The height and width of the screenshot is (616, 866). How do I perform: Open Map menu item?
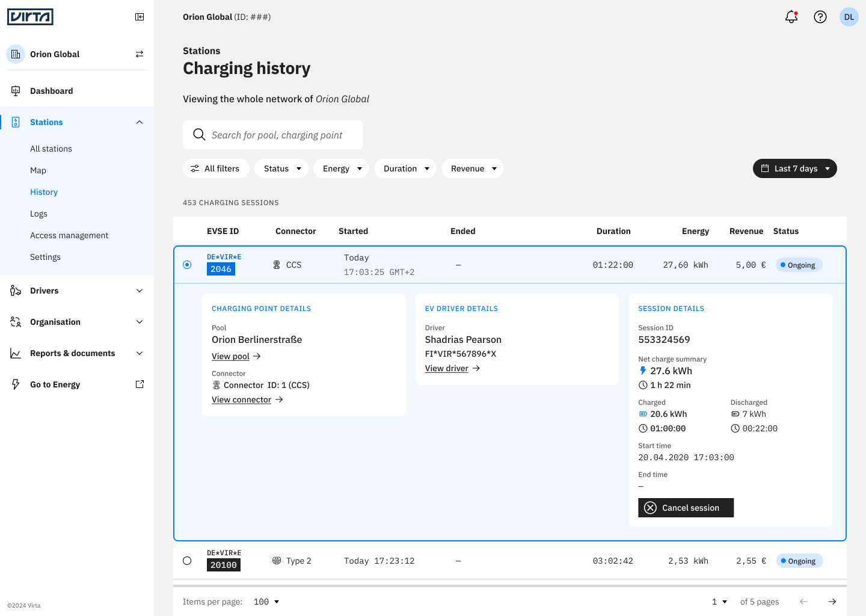(x=38, y=170)
